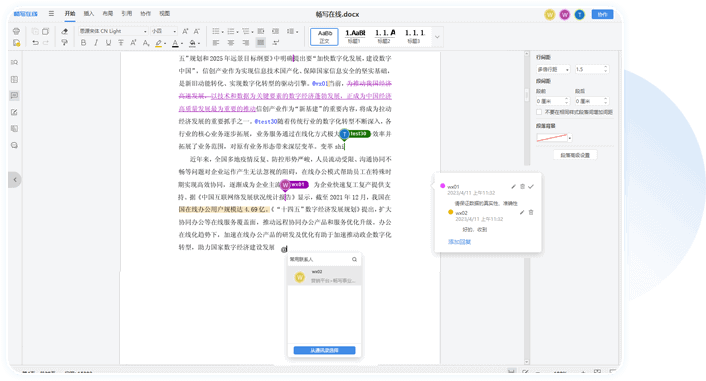The image size is (706, 381).
Task: Click the blue 协作 button at top right
Action: point(602,14)
